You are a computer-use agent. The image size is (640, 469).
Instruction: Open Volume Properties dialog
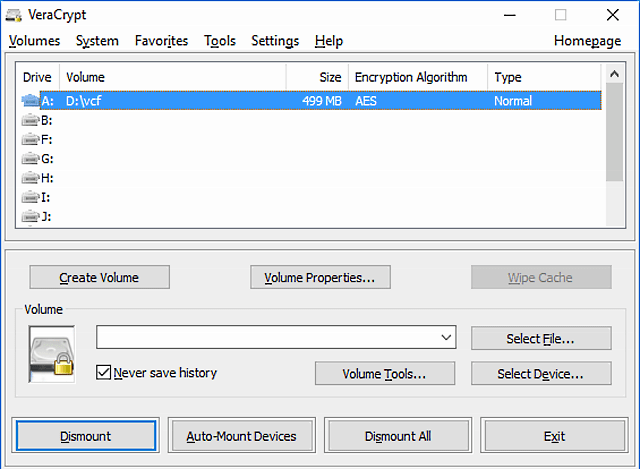(x=320, y=277)
